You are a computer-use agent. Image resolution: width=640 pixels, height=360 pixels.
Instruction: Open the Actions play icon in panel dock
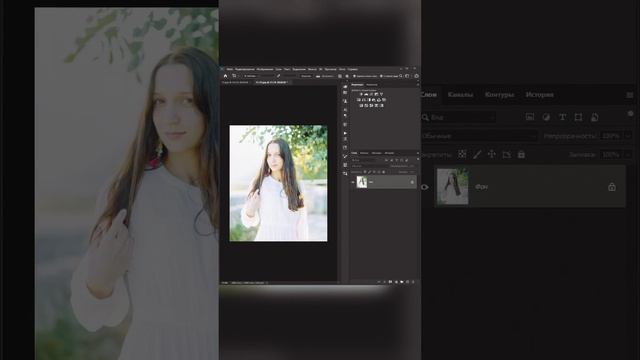point(345,133)
